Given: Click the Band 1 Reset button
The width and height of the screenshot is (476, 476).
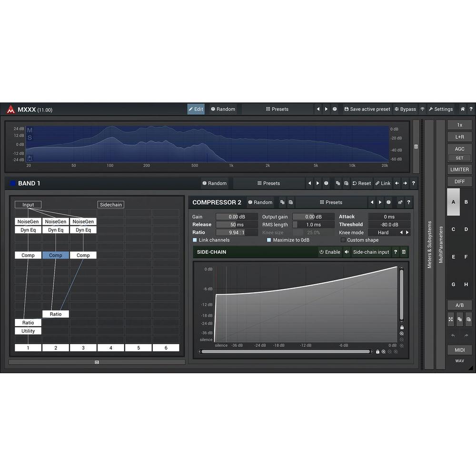Looking at the screenshot, I should [361, 183].
